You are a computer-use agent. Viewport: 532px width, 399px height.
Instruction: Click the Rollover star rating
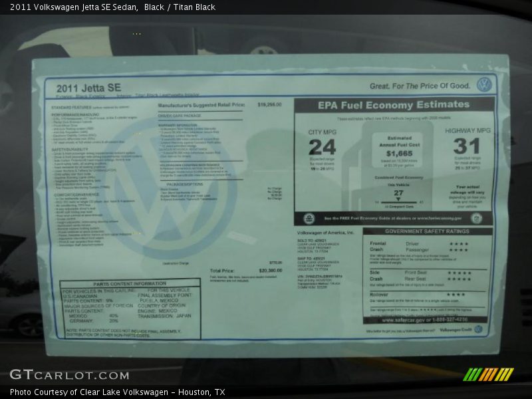[456, 294]
